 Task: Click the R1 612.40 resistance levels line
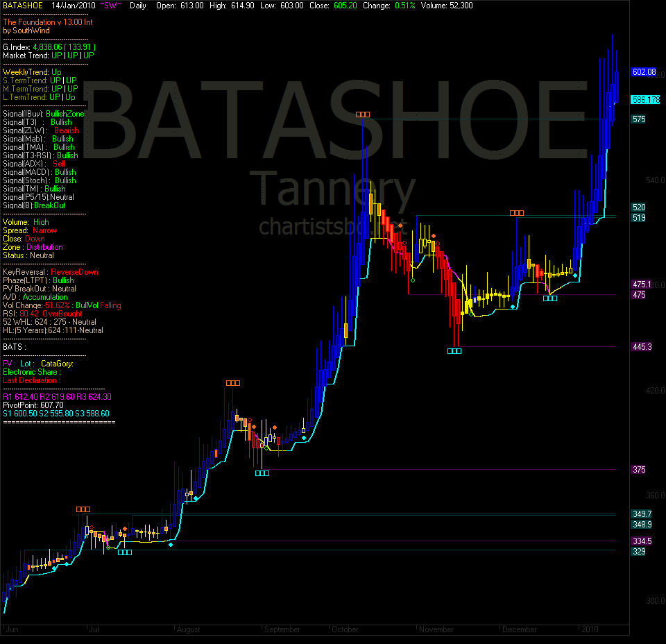click(58, 397)
